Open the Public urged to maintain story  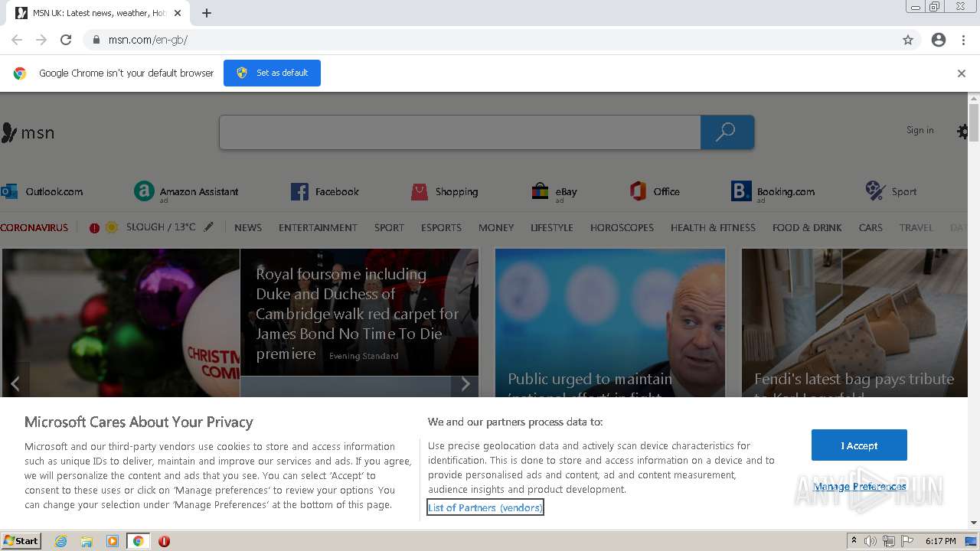[x=610, y=322]
